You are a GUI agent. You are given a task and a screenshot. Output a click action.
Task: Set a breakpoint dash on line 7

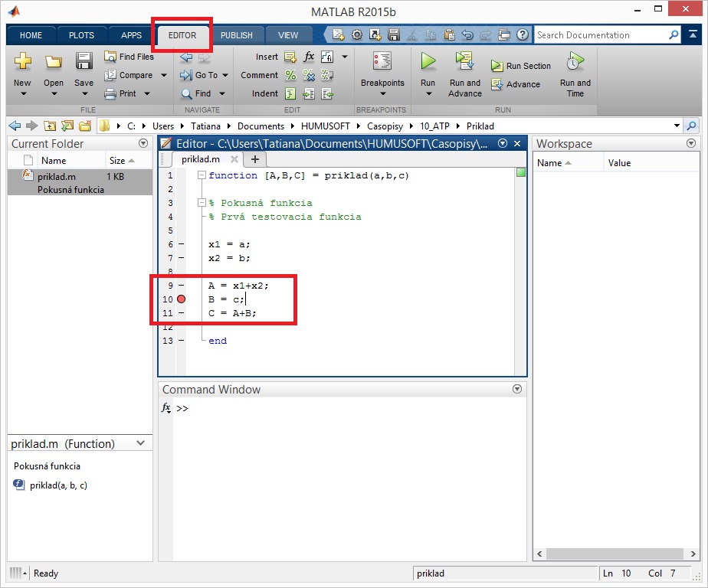(181, 258)
